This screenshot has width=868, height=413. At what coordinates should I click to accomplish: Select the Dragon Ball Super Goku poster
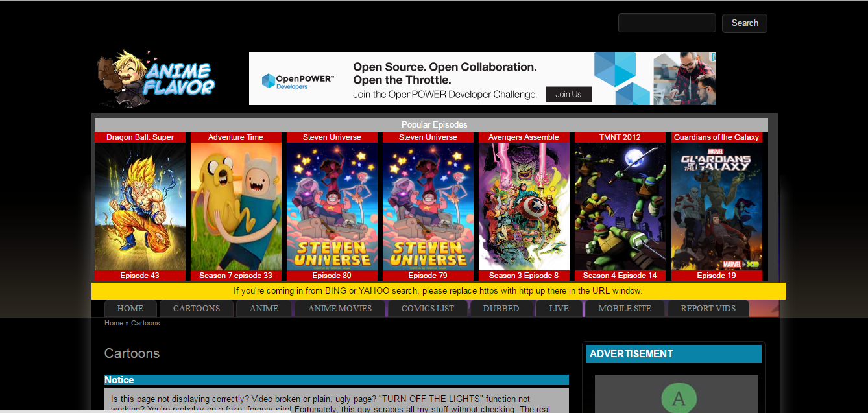[140, 206]
